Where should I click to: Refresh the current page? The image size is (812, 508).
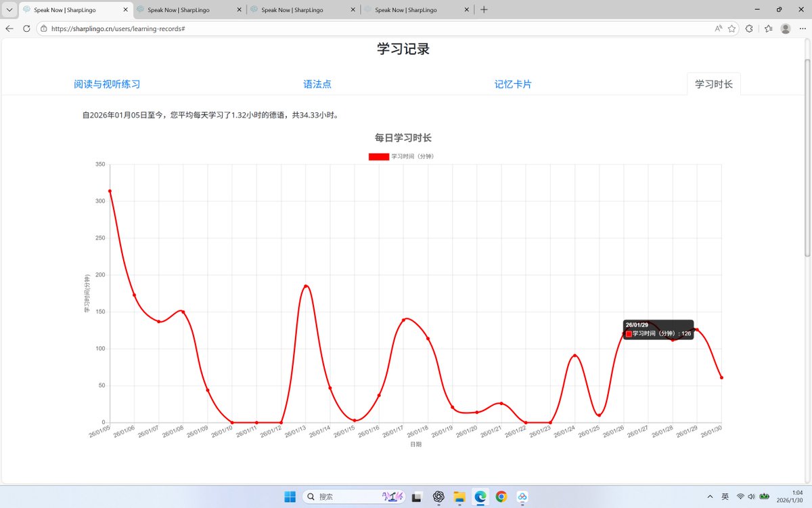pyautogui.click(x=27, y=28)
